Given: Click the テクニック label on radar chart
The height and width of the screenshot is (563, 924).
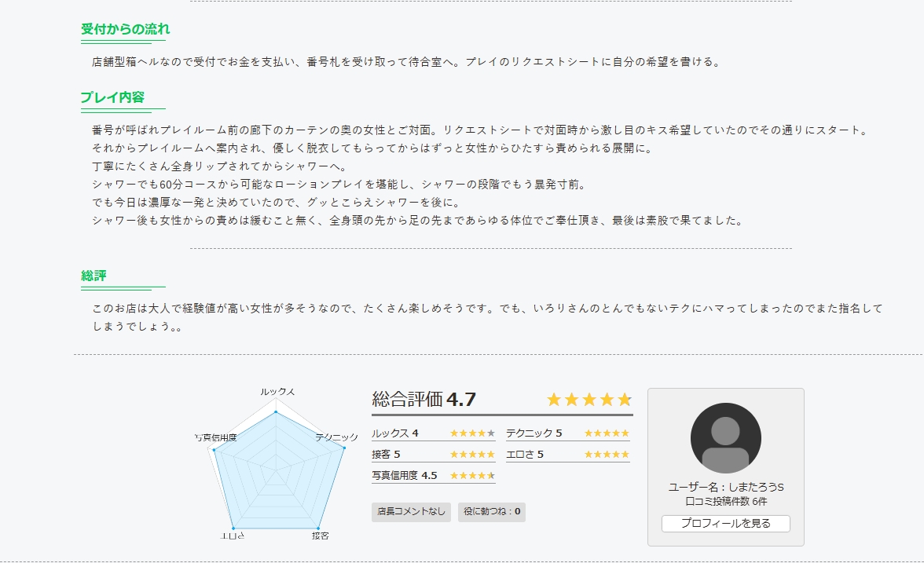Looking at the screenshot, I should (x=336, y=437).
